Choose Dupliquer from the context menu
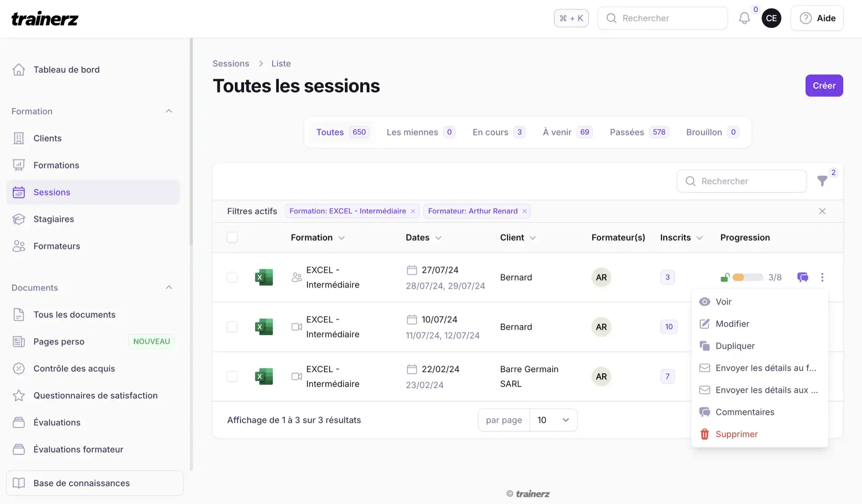 (x=735, y=346)
